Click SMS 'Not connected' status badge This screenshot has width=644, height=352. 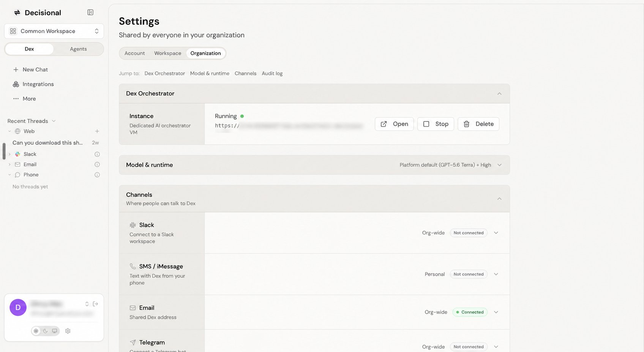point(469,274)
